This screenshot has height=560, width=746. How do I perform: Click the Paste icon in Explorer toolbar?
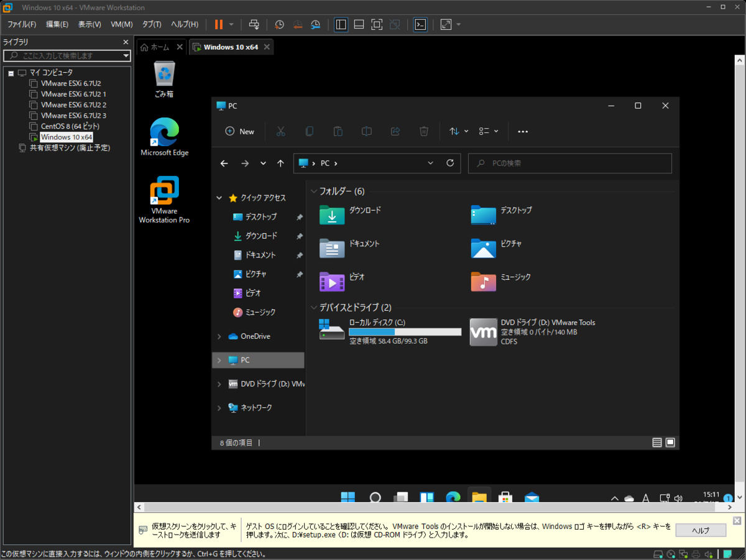pos(338,131)
